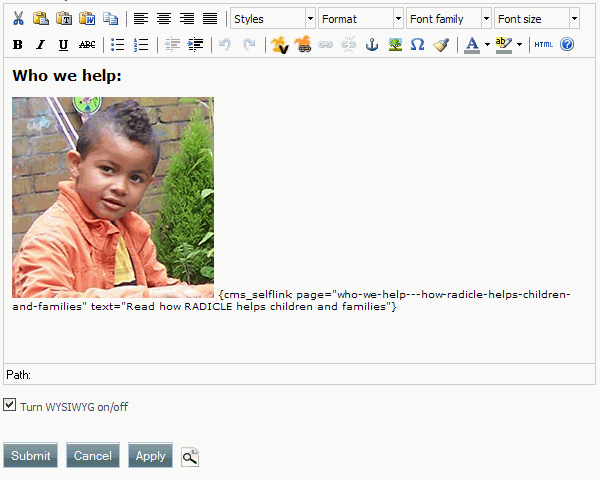Insert an anchor with the anchor icon
This screenshot has height=480, width=600.
click(372, 45)
